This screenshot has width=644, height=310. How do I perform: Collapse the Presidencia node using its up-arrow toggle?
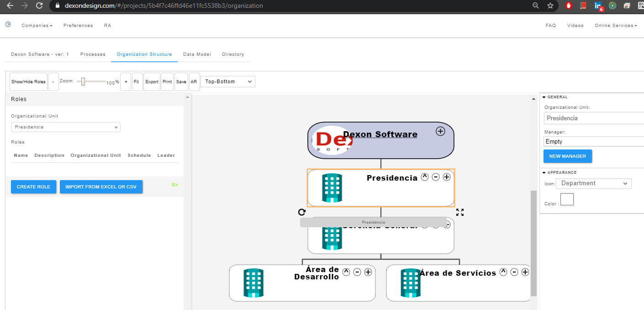[425, 176]
